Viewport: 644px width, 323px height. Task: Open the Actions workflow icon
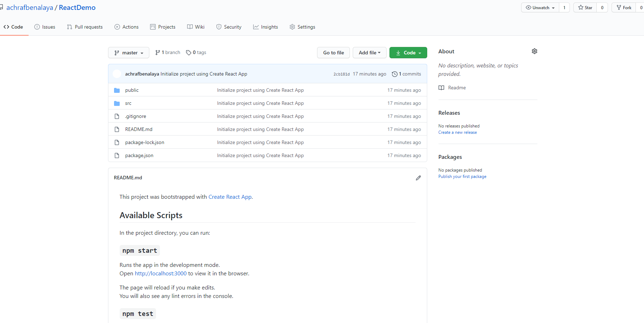117,26
